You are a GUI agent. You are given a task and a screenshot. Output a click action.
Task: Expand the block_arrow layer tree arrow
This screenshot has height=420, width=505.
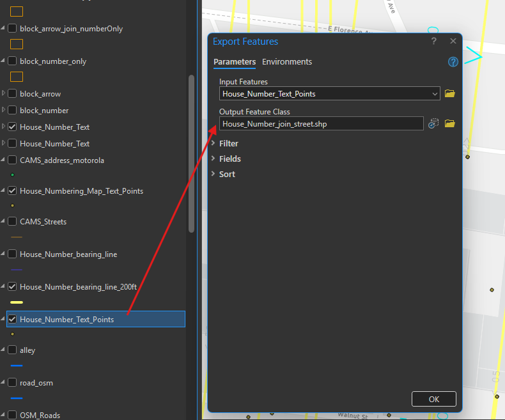pyautogui.click(x=3, y=93)
